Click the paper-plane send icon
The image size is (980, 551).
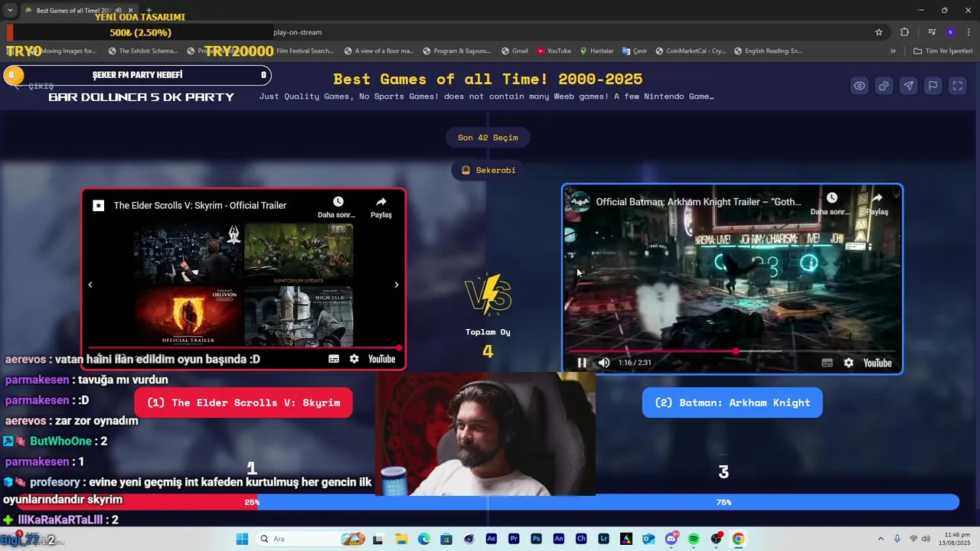(909, 86)
